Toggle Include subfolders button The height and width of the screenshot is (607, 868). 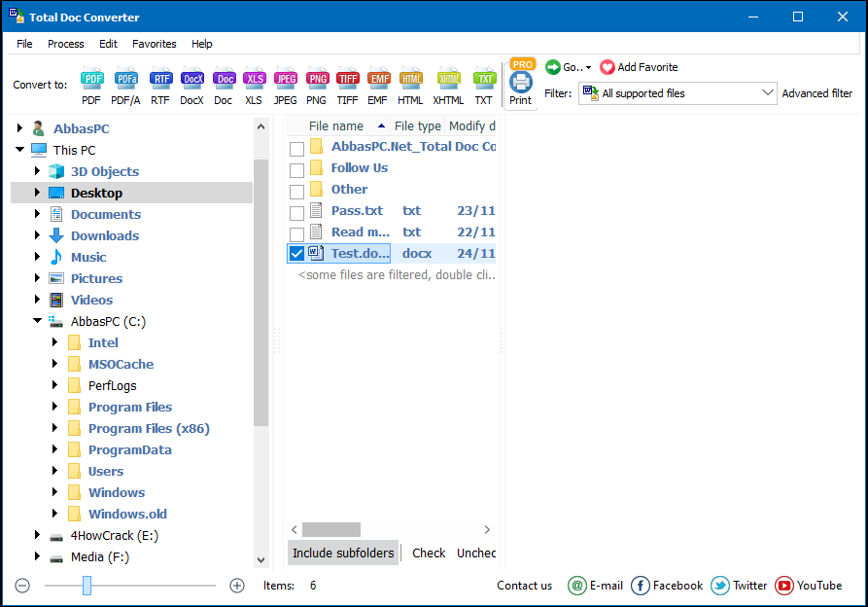pyautogui.click(x=343, y=553)
